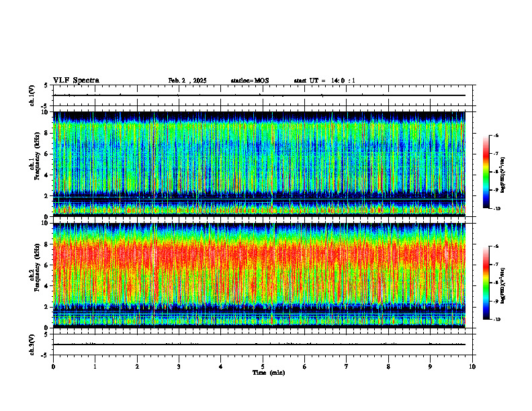Click the 'station=MOS' label

point(250,81)
